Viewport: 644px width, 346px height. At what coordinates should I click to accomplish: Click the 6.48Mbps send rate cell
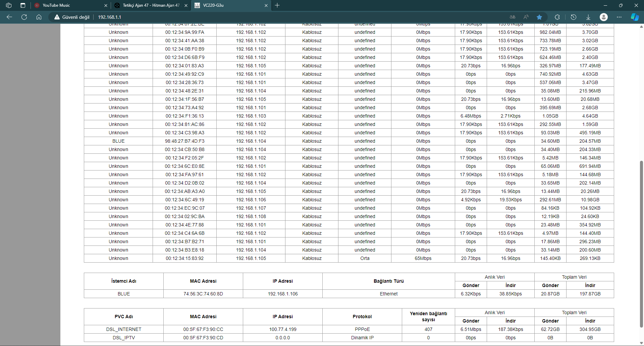(471, 116)
